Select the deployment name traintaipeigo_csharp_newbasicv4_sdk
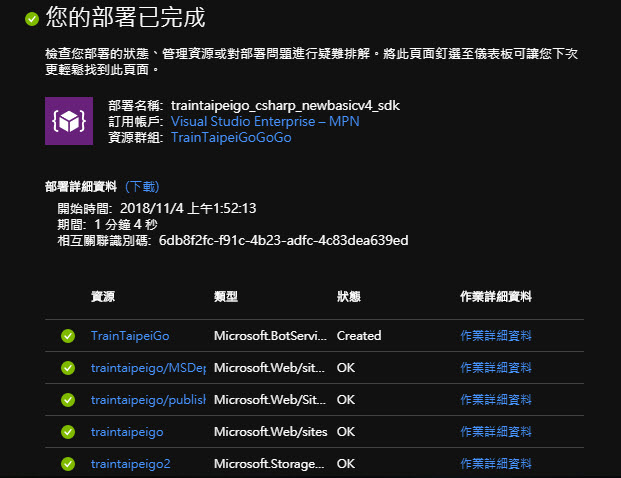 click(x=285, y=106)
